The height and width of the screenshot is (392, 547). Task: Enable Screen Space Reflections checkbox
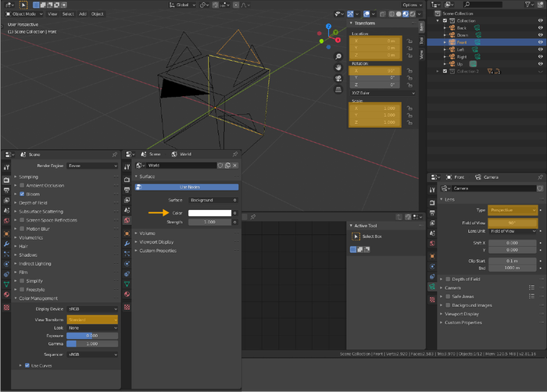pyautogui.click(x=22, y=220)
